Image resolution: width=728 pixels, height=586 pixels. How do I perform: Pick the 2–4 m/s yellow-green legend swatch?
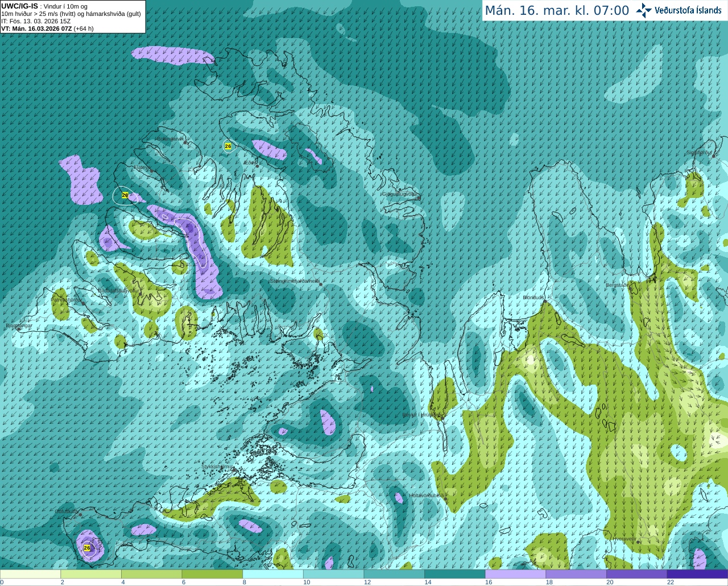click(91, 574)
